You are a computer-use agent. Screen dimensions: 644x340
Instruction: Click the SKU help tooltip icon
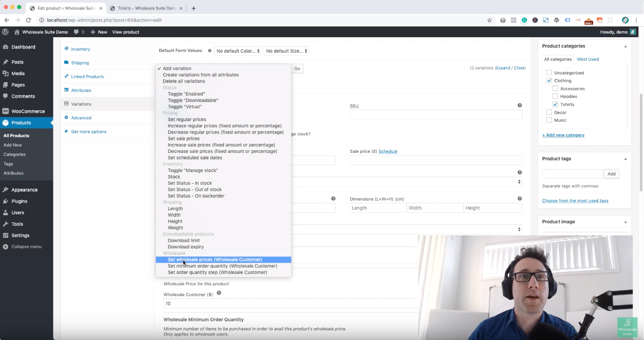click(520, 106)
